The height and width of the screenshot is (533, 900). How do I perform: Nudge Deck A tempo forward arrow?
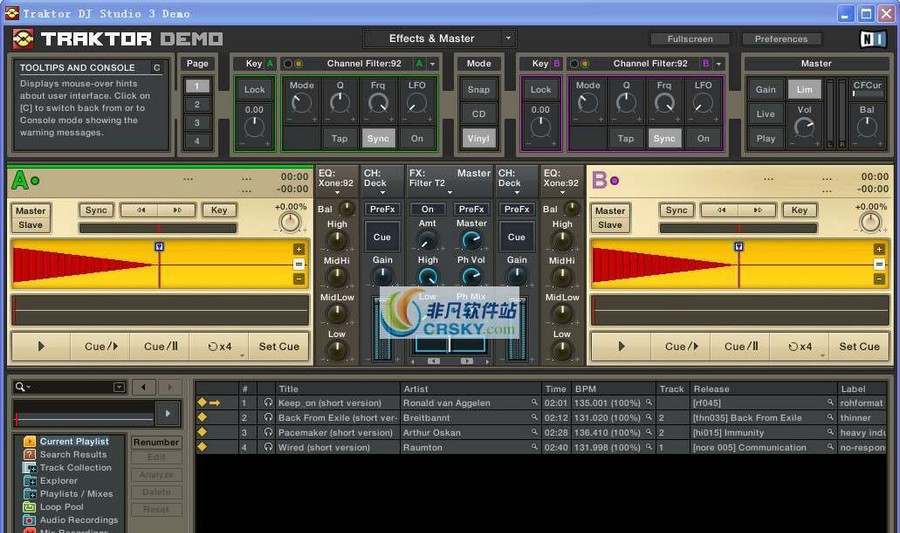[x=177, y=210]
